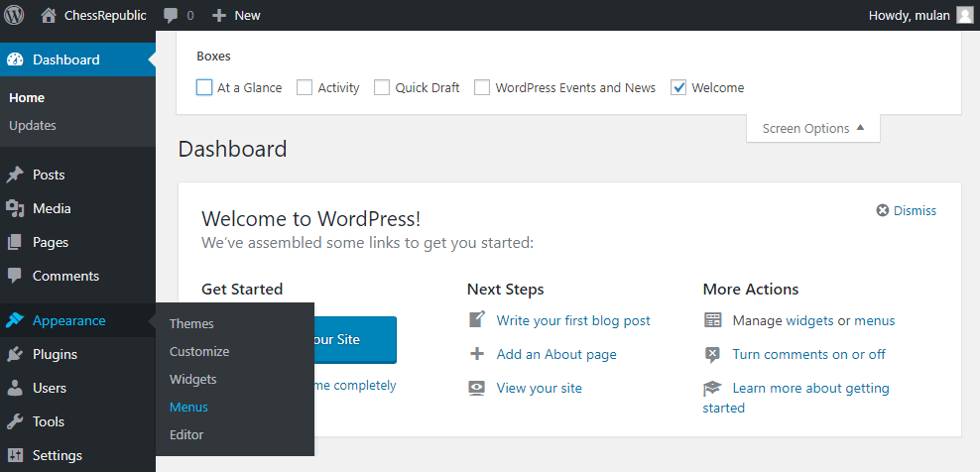Click Howdy, mulan account text
This screenshot has height=472, width=980.
pyautogui.click(x=910, y=16)
